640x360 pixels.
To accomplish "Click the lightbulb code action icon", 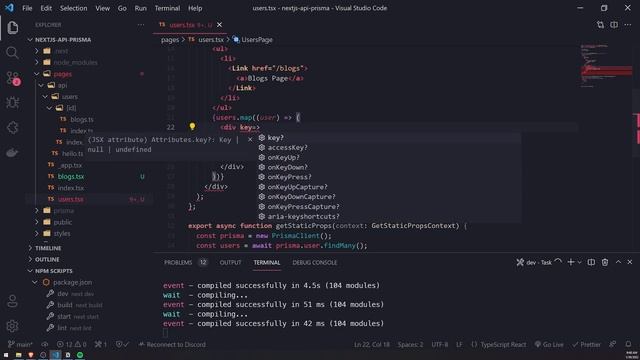I will pos(192,127).
